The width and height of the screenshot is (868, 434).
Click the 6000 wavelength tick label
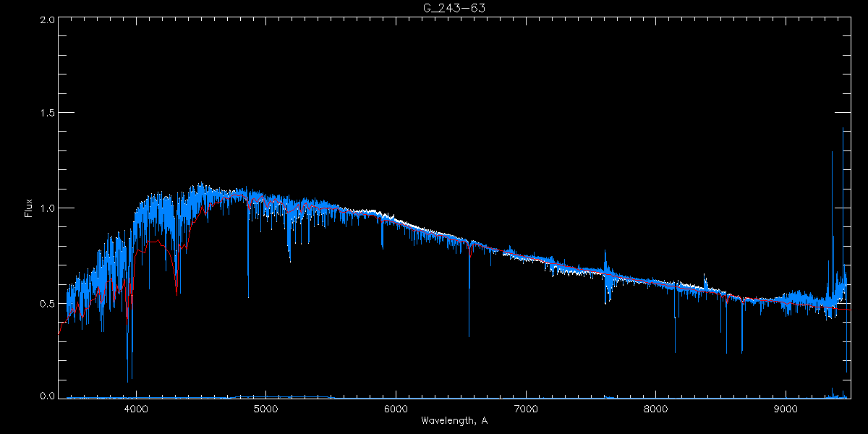[x=396, y=409]
